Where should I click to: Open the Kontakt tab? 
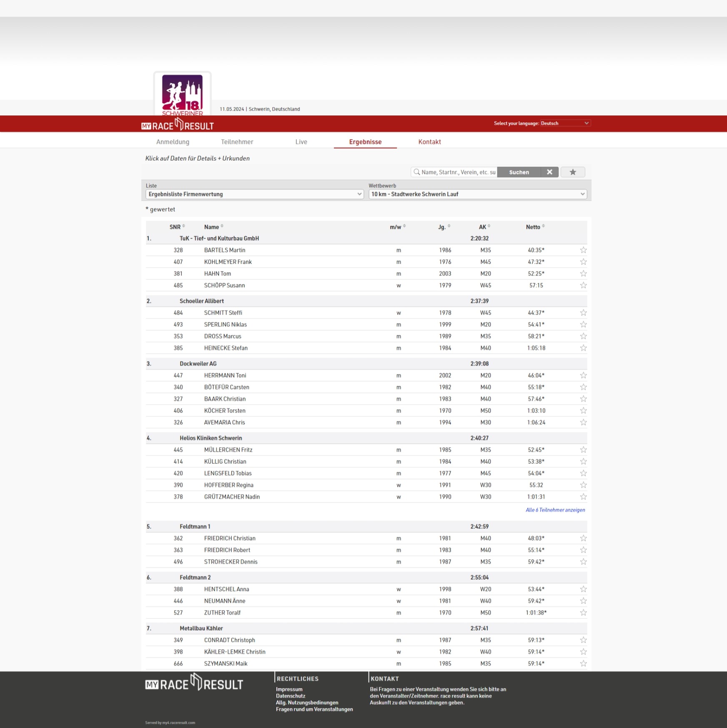tap(429, 142)
